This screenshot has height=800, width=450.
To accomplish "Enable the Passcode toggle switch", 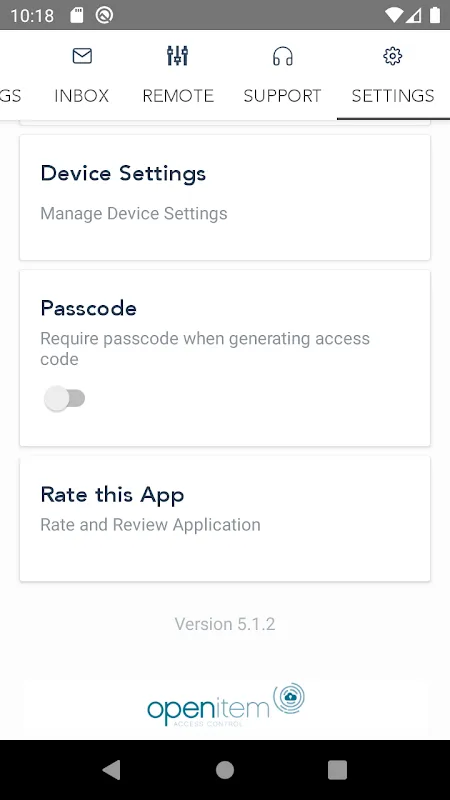I will [x=64, y=398].
